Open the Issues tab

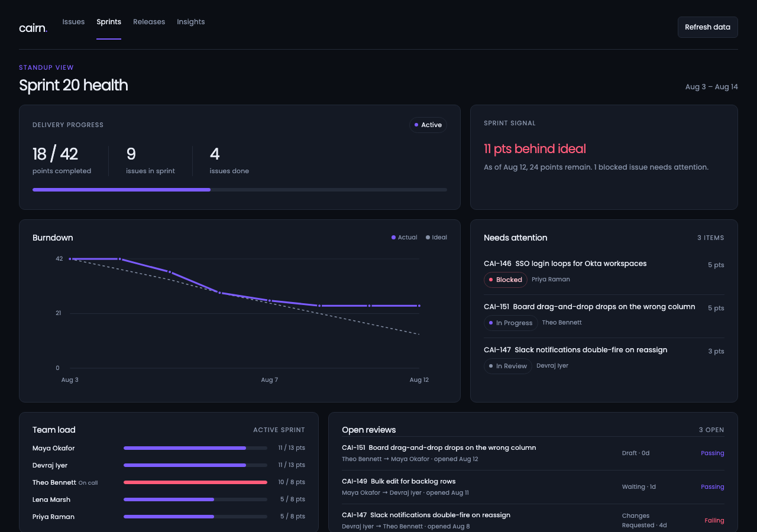click(73, 22)
